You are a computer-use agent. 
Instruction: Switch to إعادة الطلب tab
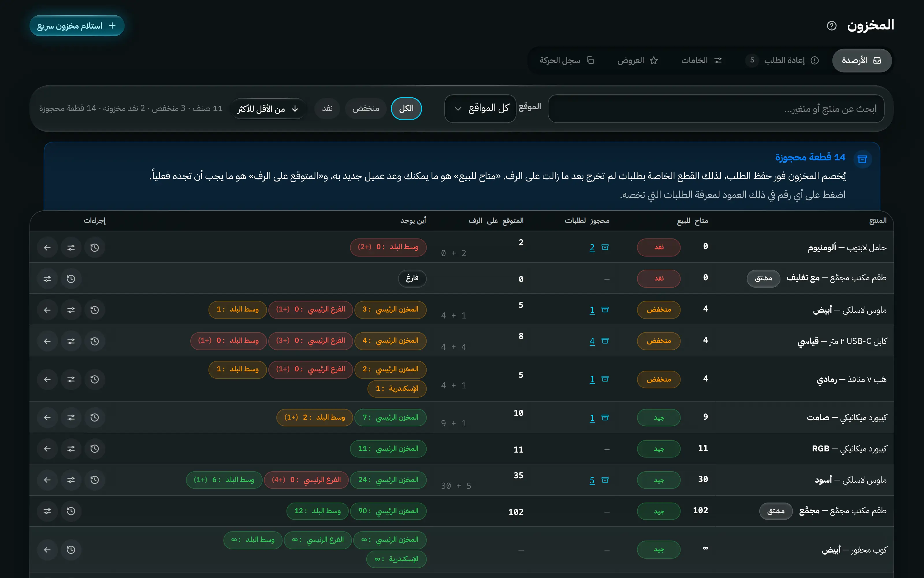click(x=782, y=60)
